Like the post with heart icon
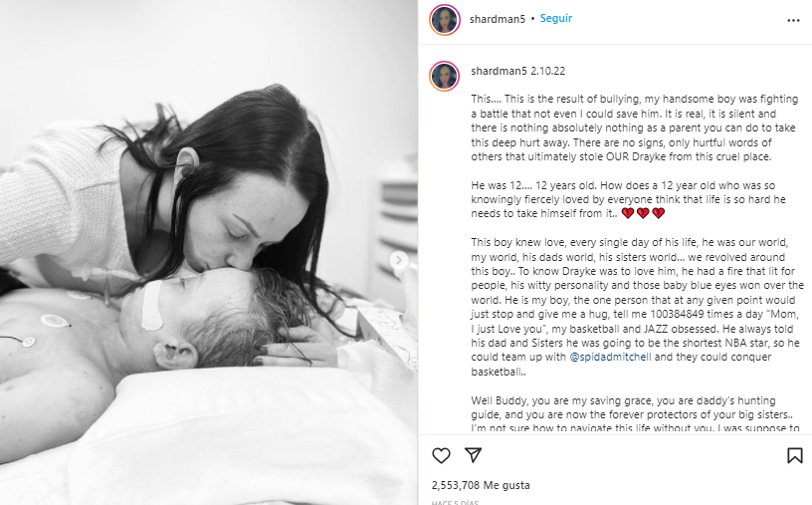This screenshot has height=505, width=812. (x=441, y=456)
